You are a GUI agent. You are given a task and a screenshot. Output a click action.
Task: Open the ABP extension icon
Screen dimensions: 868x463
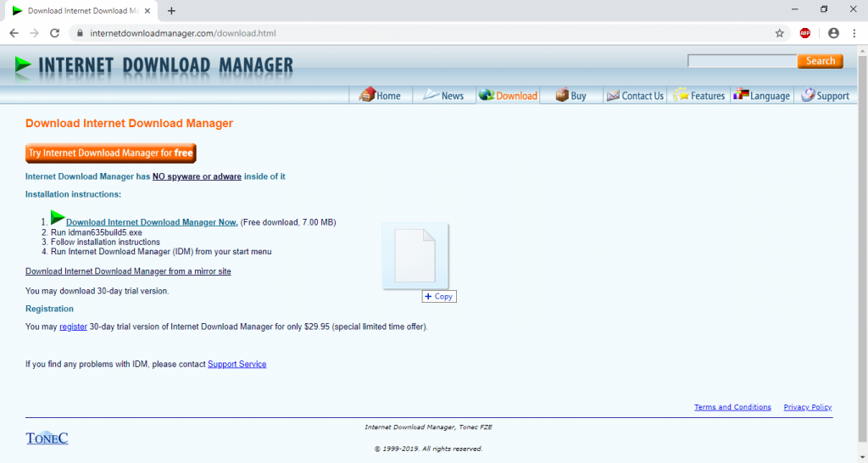pos(805,33)
